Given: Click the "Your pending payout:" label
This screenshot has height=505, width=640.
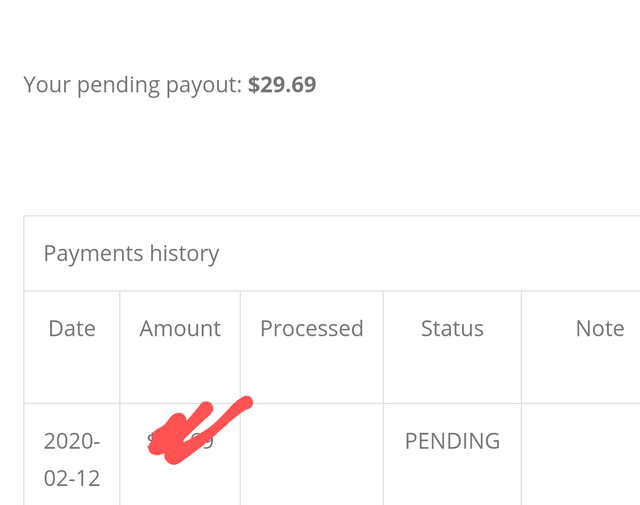Looking at the screenshot, I should click(x=133, y=85).
